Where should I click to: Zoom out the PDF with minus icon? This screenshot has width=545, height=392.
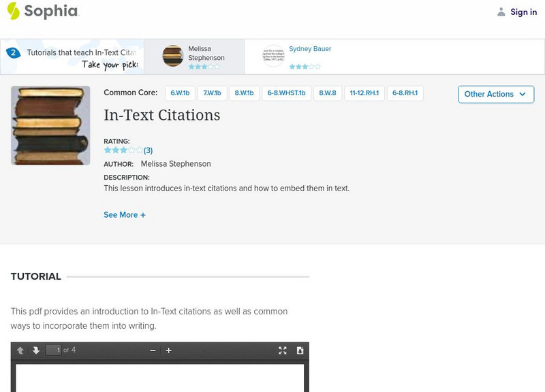click(x=153, y=350)
